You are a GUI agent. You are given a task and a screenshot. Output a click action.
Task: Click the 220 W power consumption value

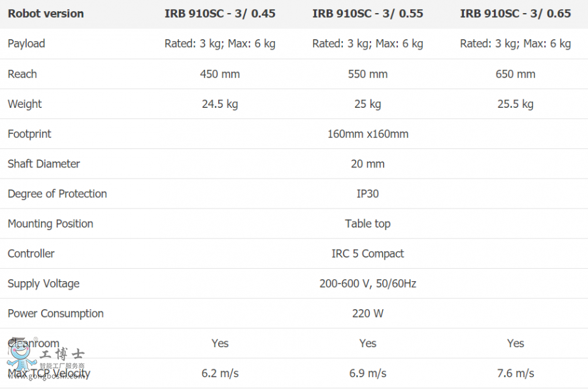367,314
